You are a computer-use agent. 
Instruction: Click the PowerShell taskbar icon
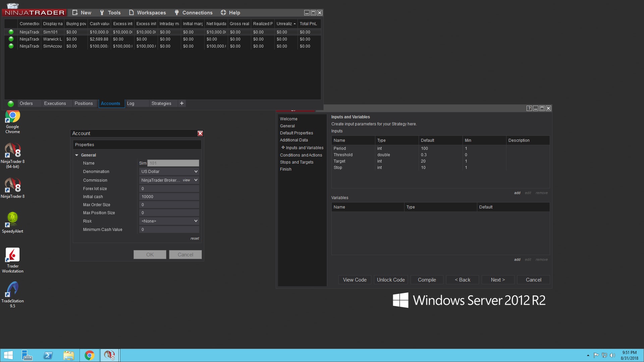[48, 355]
